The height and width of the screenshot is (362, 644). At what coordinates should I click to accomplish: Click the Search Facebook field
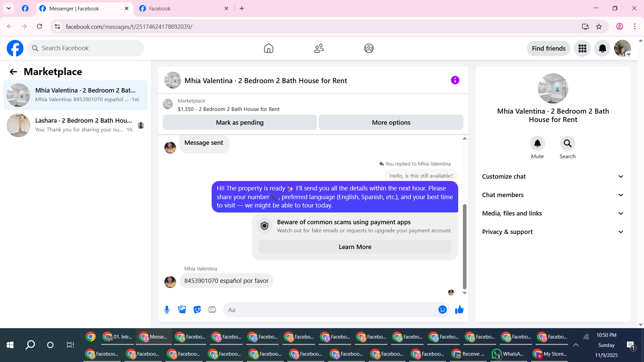point(86,48)
